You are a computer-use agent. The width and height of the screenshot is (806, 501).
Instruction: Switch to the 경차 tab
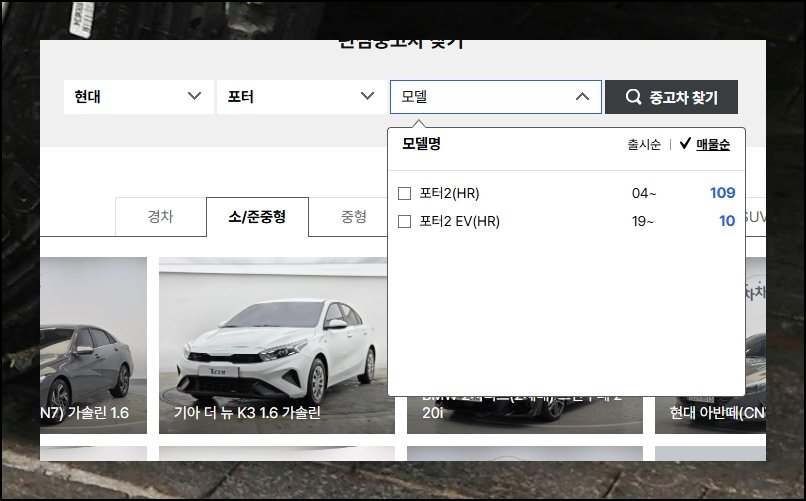[x=161, y=216]
